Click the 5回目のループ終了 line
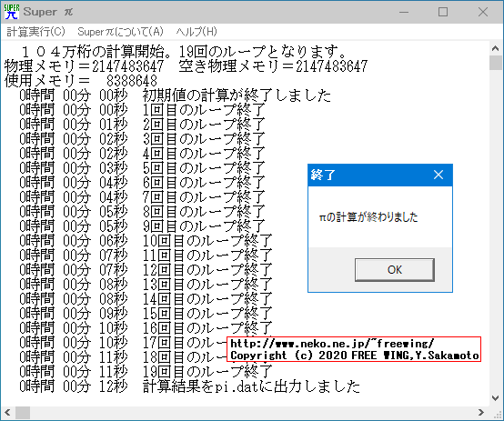 point(142,167)
